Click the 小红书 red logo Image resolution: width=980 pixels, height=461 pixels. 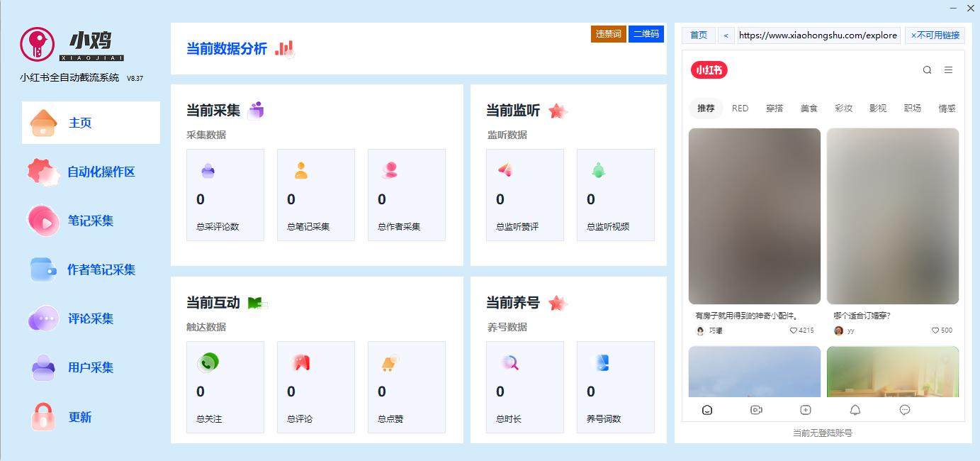tap(709, 70)
